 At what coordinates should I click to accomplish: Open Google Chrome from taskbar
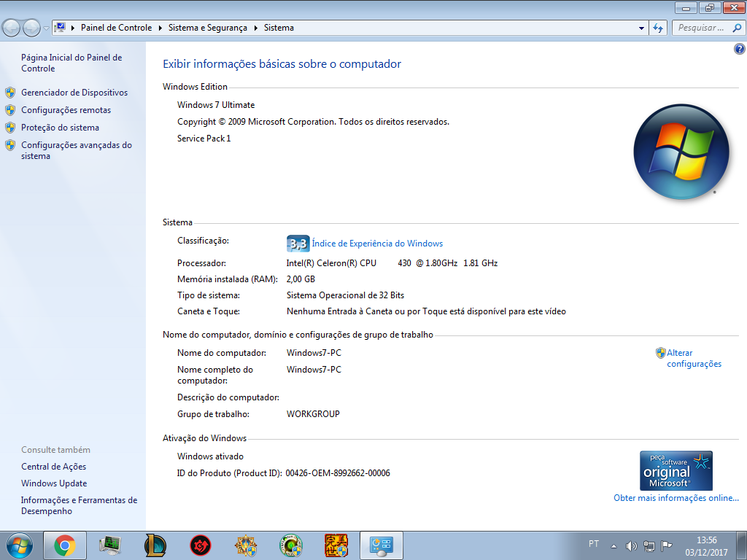(x=65, y=545)
